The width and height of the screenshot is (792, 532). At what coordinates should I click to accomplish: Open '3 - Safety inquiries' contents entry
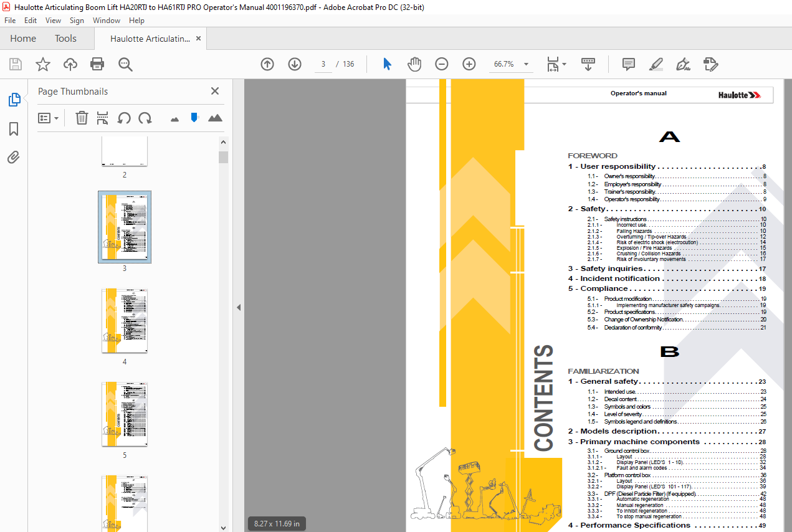667,268
